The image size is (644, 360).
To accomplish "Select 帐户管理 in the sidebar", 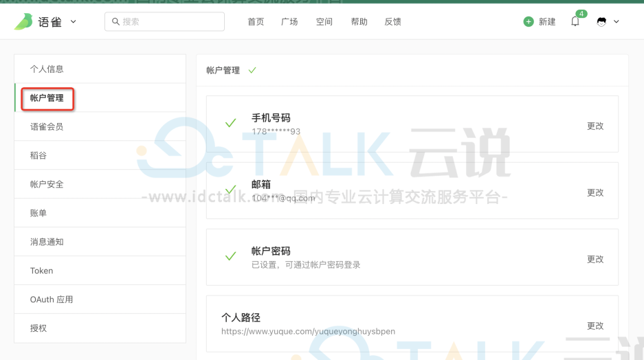I will click(100, 98).
